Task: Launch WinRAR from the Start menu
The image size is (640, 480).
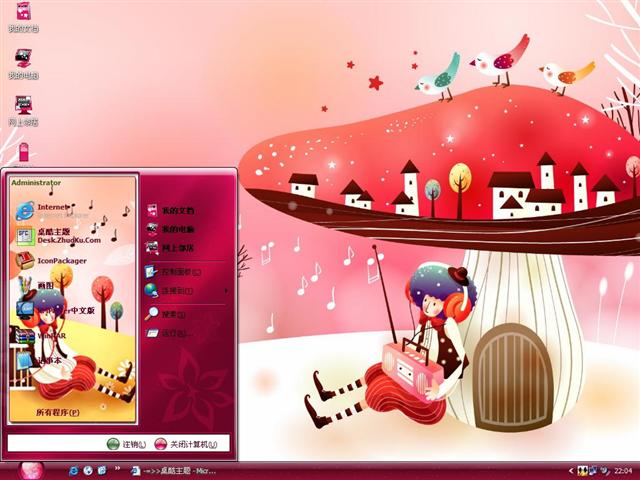Action: click(41, 336)
